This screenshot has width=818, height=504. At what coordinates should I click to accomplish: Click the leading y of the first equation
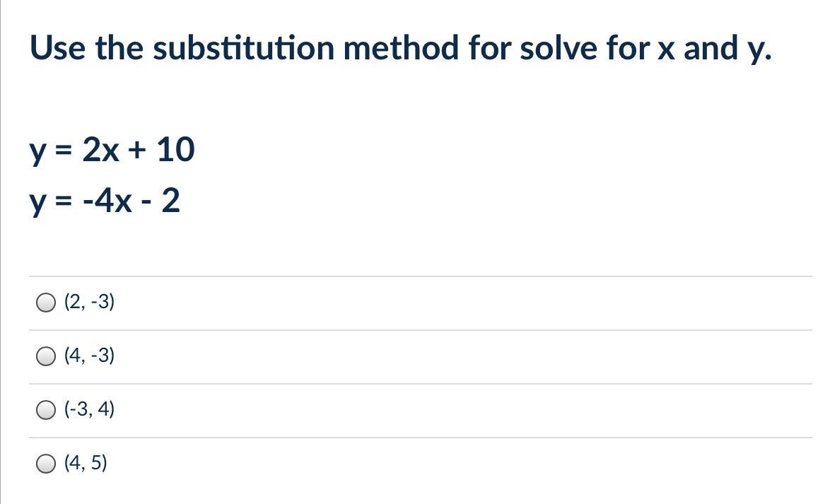pyautogui.click(x=37, y=152)
